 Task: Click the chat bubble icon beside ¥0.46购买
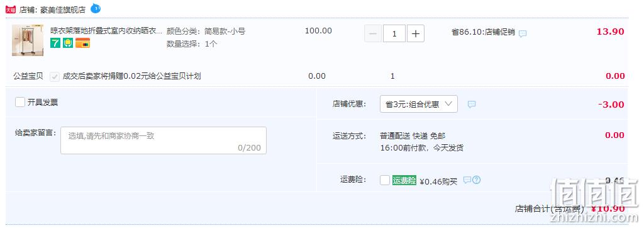point(467,180)
